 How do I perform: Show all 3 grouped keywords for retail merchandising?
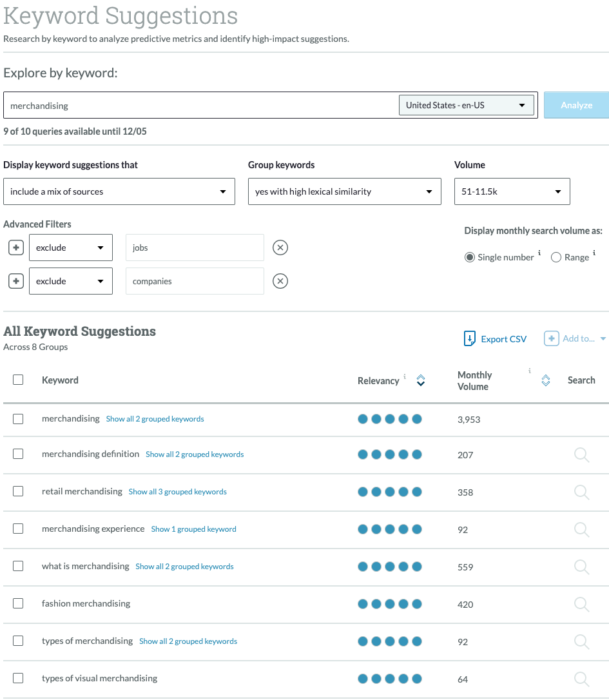177,492
